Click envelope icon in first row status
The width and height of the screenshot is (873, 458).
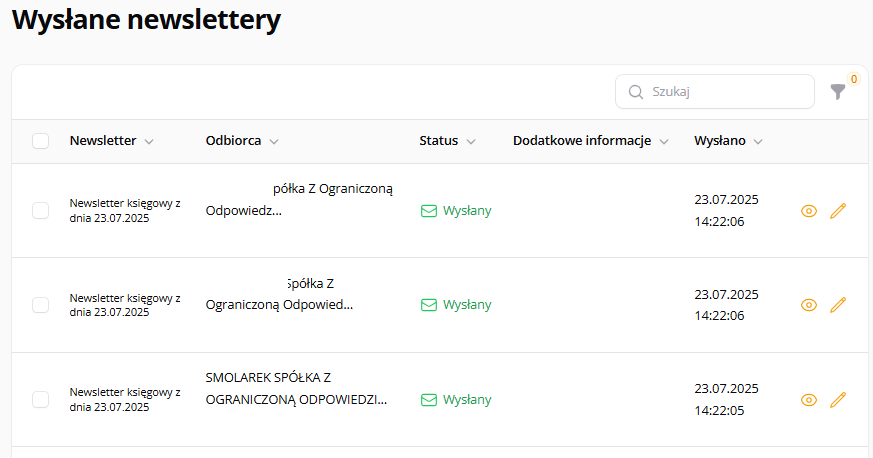coord(429,211)
